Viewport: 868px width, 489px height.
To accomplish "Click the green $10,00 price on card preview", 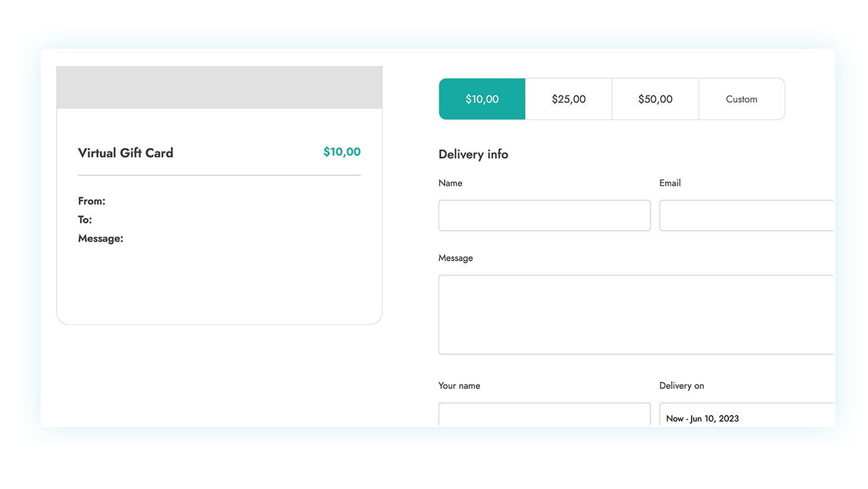I will [342, 152].
